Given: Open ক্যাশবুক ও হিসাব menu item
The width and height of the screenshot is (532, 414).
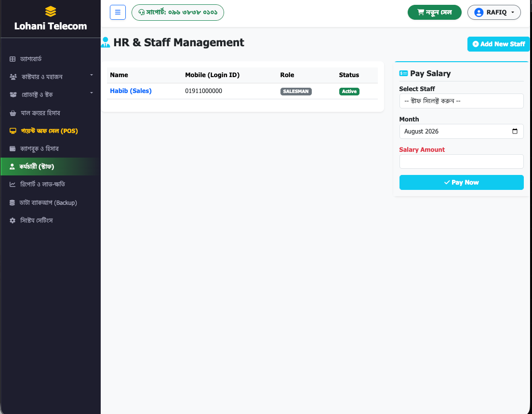Looking at the screenshot, I should tap(51, 148).
